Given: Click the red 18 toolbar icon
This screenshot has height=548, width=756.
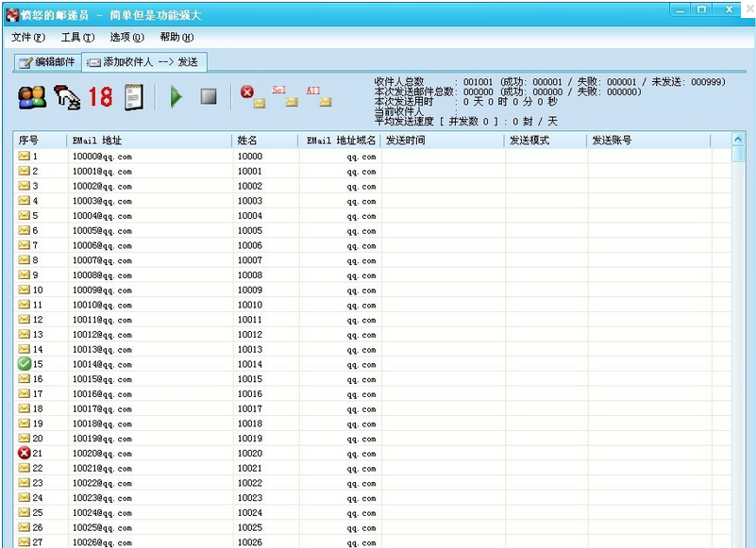Looking at the screenshot, I should (100, 96).
